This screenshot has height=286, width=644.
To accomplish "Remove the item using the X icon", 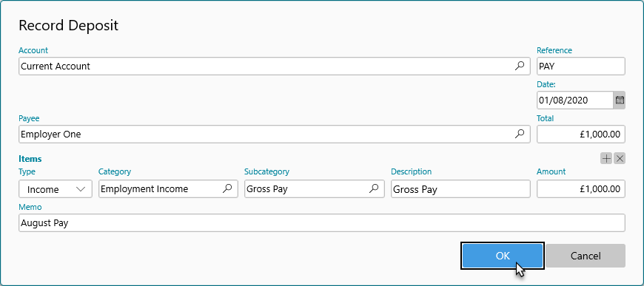I will coord(620,158).
